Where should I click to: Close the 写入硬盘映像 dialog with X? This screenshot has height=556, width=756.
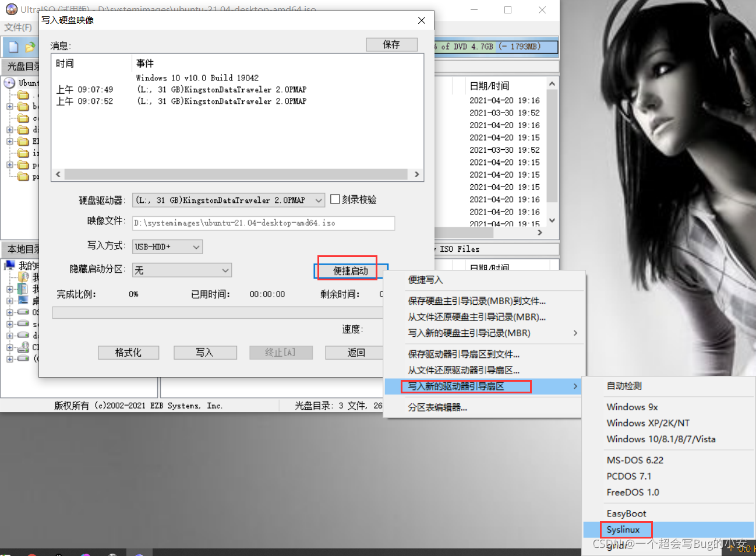[x=422, y=20]
